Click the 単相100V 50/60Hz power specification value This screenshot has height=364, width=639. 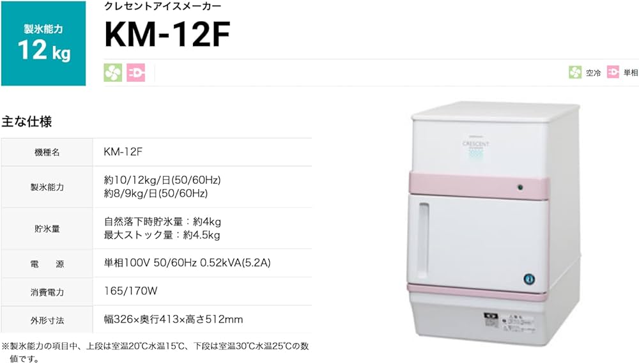coord(187,263)
